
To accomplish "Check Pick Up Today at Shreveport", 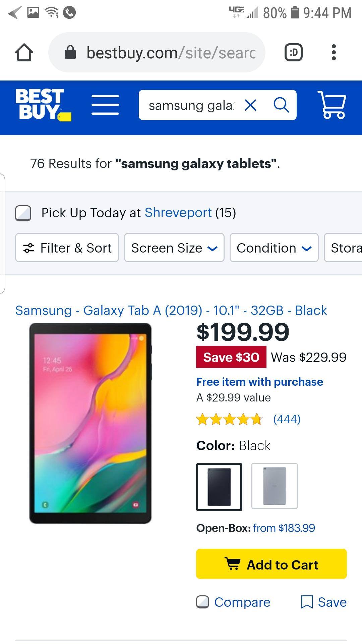I will 23,213.
